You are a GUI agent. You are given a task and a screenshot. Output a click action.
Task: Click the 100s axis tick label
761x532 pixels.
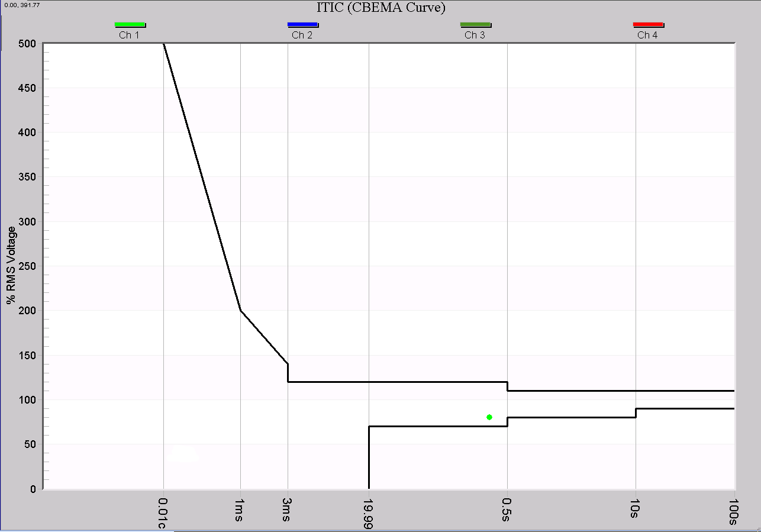pos(734,511)
